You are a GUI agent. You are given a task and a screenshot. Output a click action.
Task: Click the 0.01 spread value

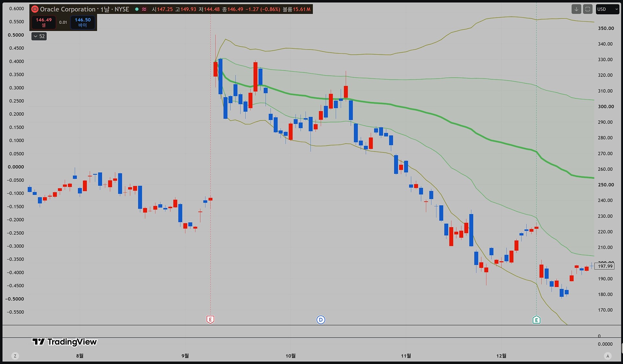point(63,22)
